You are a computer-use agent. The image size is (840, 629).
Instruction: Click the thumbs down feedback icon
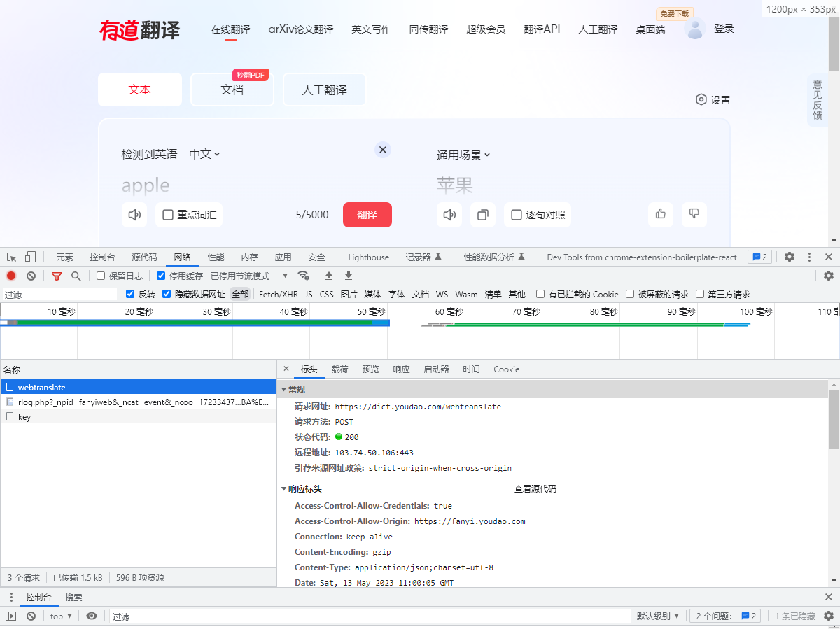click(x=694, y=214)
